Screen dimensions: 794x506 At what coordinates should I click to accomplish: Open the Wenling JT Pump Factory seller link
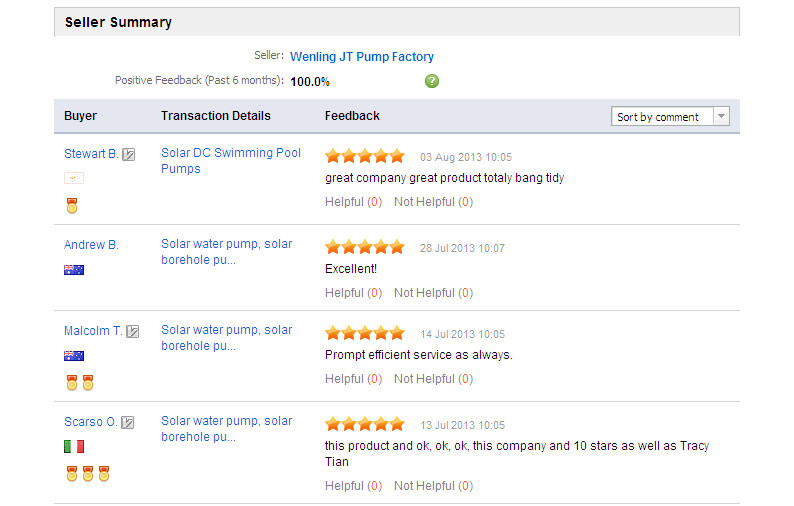[x=362, y=57]
